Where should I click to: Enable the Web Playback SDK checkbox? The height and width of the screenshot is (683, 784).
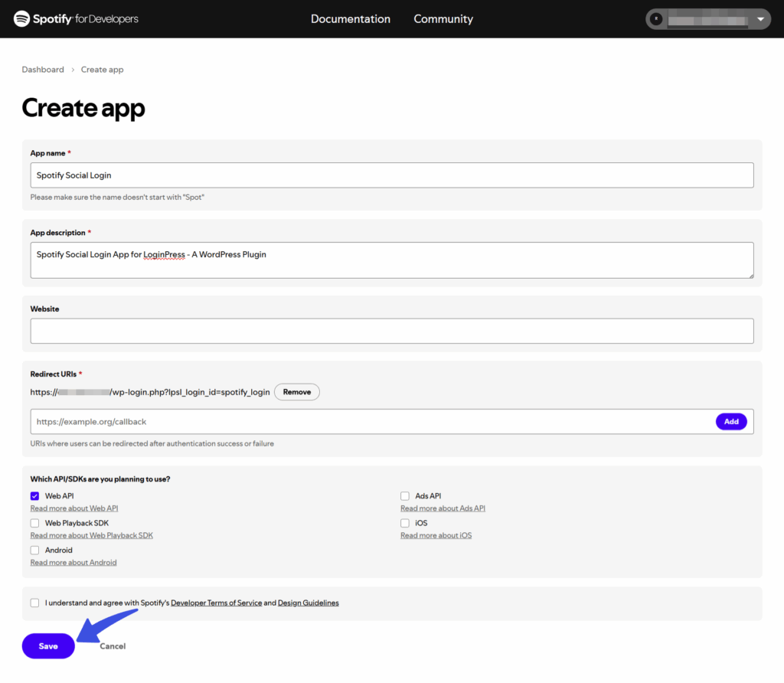click(34, 523)
